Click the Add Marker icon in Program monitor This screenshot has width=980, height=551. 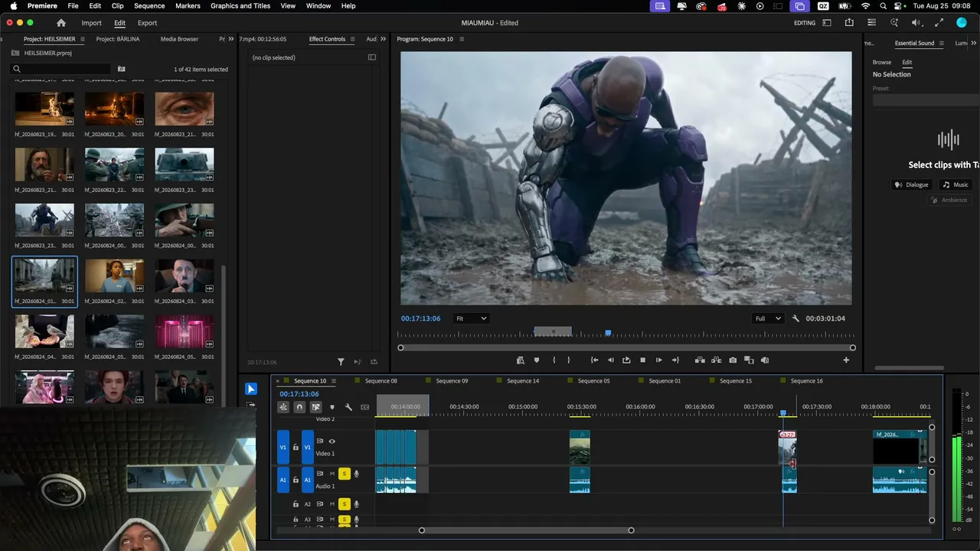(537, 360)
